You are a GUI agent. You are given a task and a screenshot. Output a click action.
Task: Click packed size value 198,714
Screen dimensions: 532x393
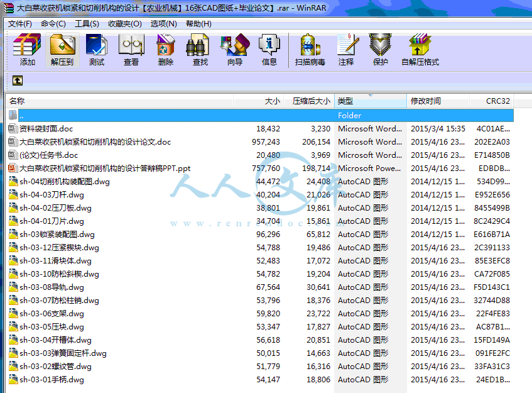tap(316, 168)
